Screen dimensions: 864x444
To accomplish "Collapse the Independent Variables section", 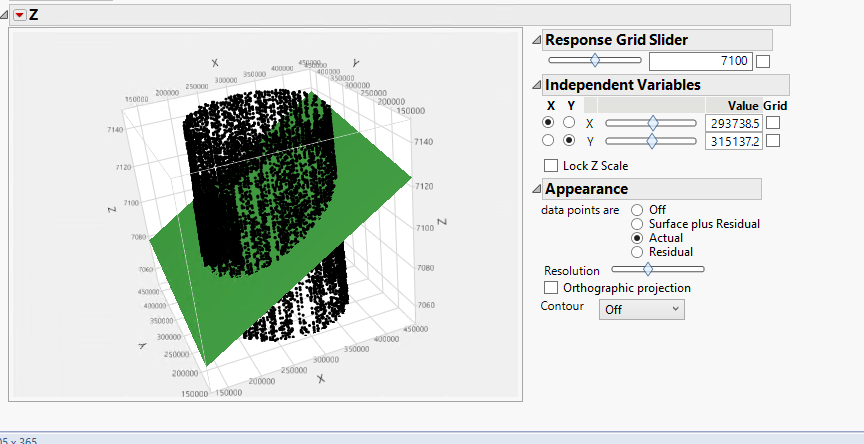I will [x=536, y=85].
